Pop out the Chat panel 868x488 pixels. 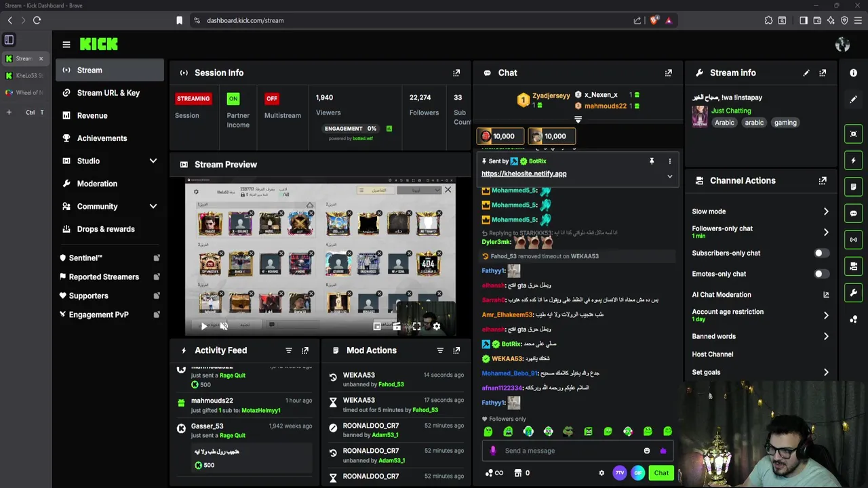coord(669,73)
